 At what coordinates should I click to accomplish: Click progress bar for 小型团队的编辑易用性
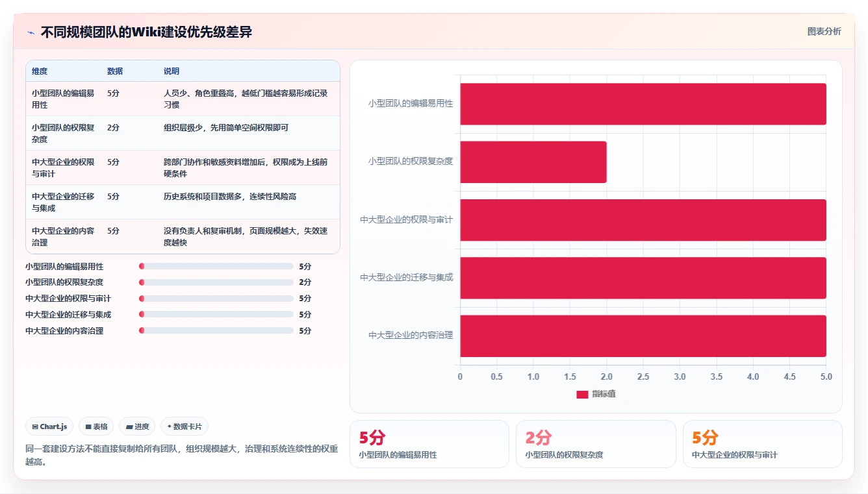pyautogui.click(x=216, y=266)
